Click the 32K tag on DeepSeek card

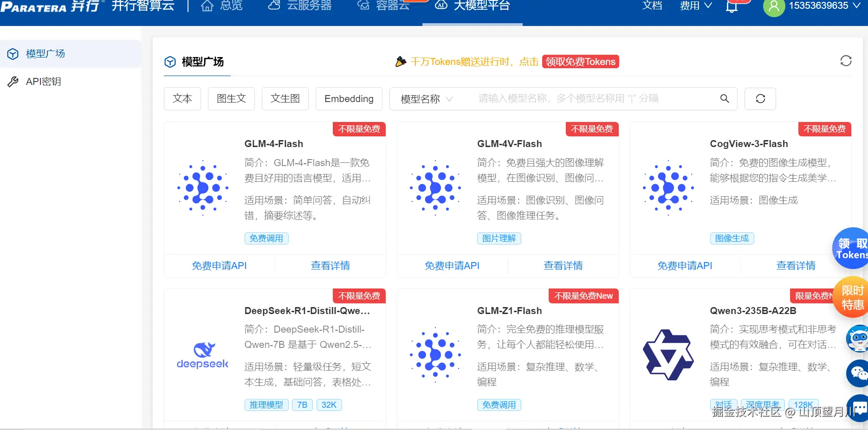coord(329,405)
